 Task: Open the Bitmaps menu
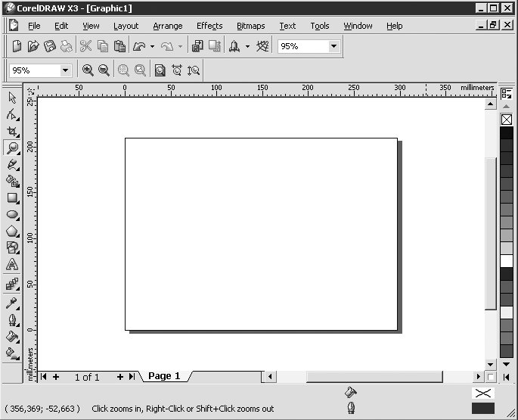(x=251, y=26)
